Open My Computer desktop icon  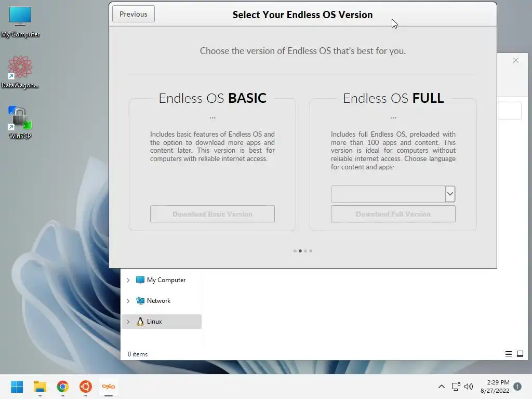(x=20, y=22)
